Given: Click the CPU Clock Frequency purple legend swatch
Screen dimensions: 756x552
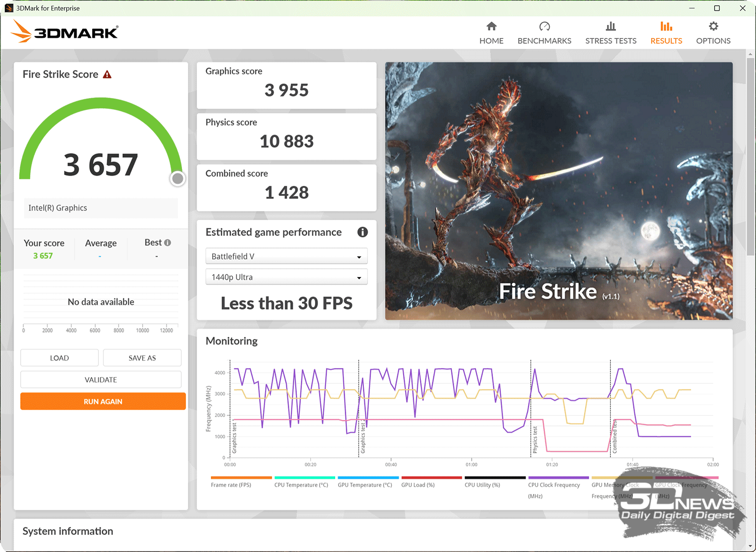Looking at the screenshot, I should [558, 477].
